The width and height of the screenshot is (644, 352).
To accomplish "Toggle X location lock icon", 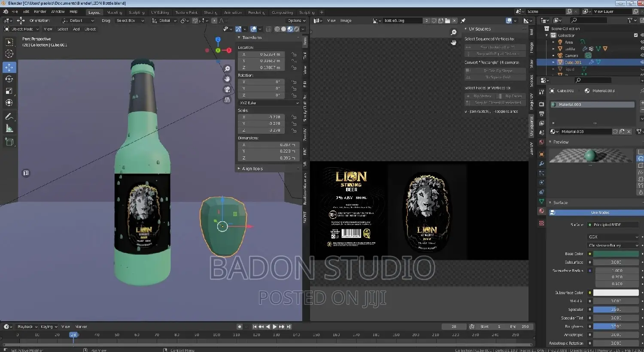I will tap(294, 54).
